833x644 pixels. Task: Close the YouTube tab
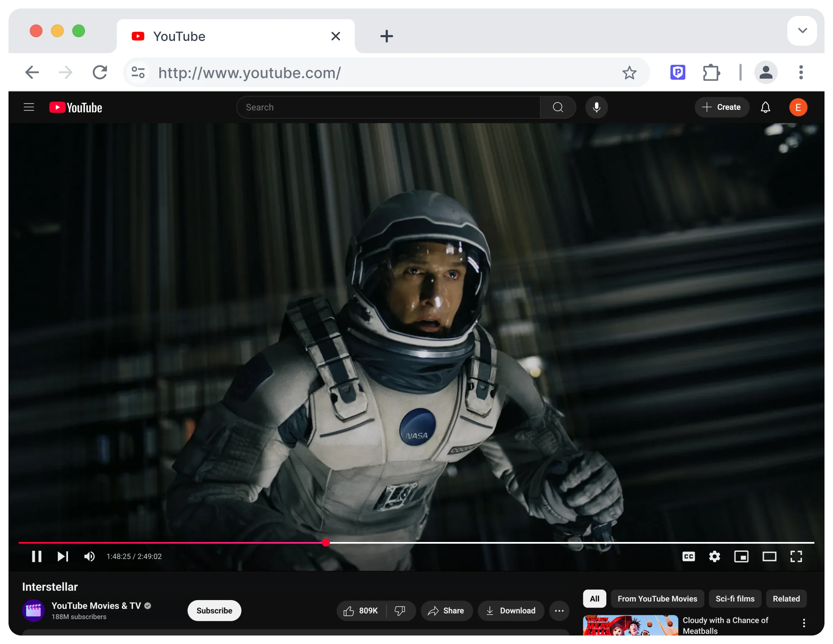(x=335, y=36)
